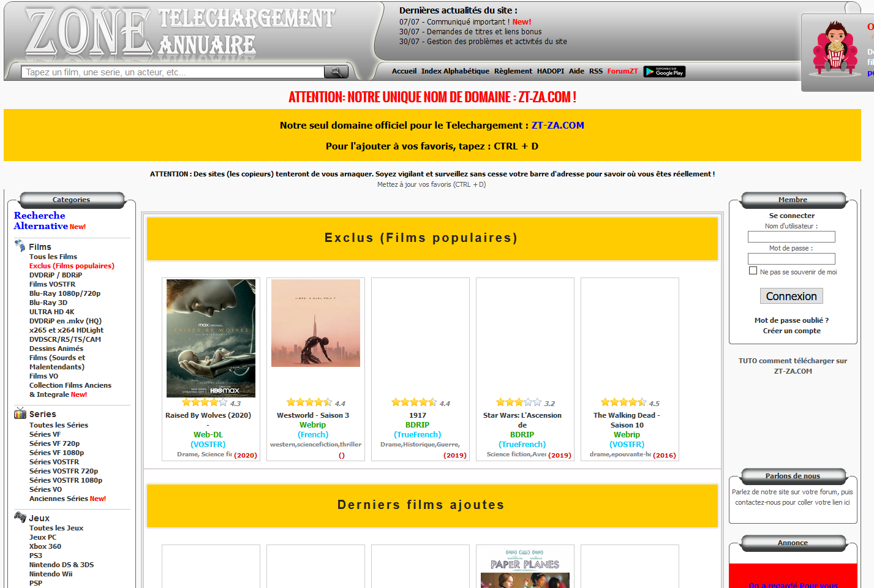Open "x265 et x264 HDLight" category
This screenshot has width=874, height=588.
click(x=66, y=330)
